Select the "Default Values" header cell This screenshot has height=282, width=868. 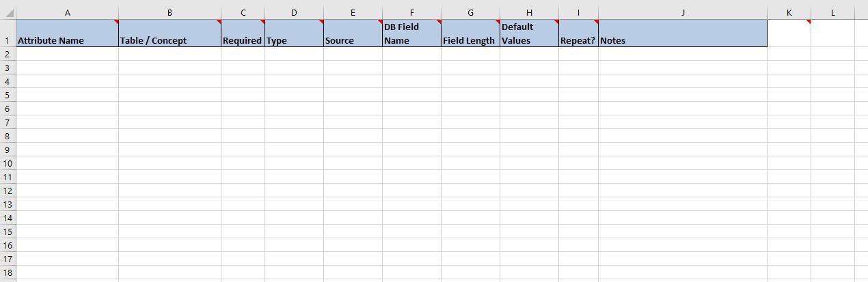[x=529, y=33]
